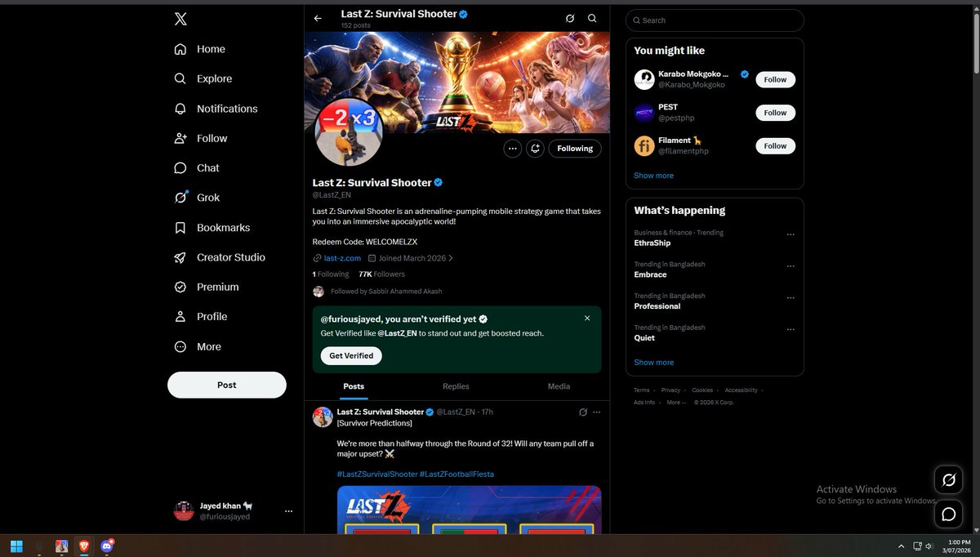Dismiss the verification banner
Image resolution: width=980 pixels, height=557 pixels.
point(587,319)
